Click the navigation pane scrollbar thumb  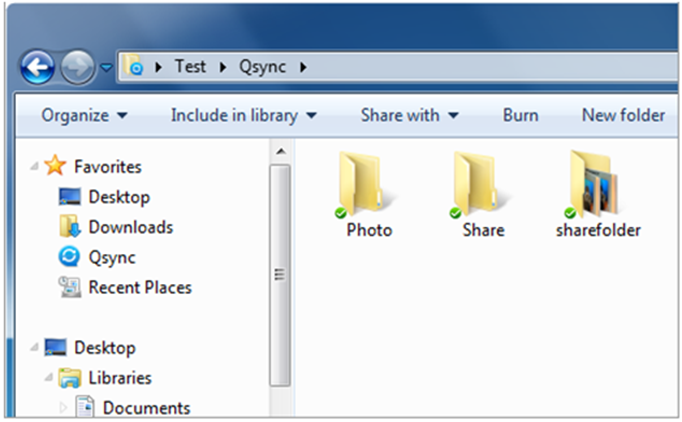pos(280,275)
